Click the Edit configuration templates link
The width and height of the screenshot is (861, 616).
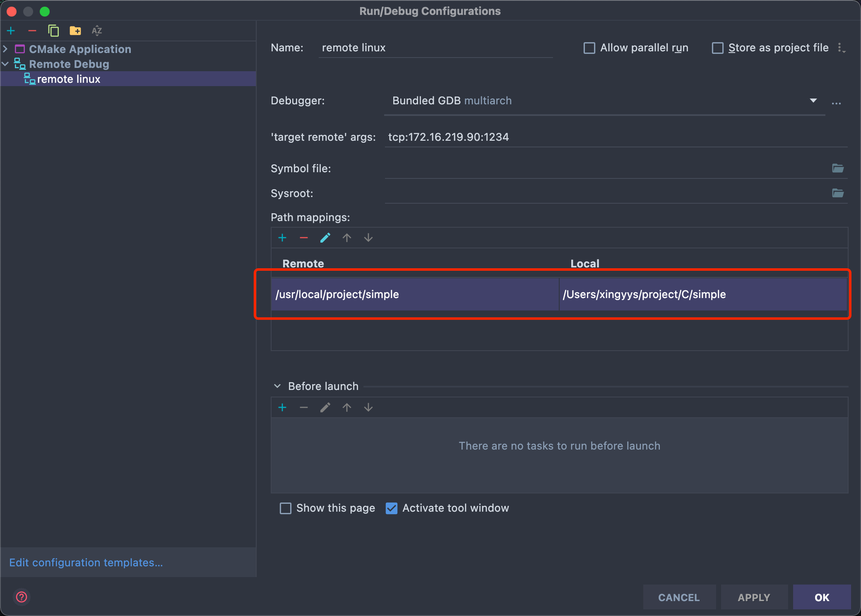(x=86, y=563)
